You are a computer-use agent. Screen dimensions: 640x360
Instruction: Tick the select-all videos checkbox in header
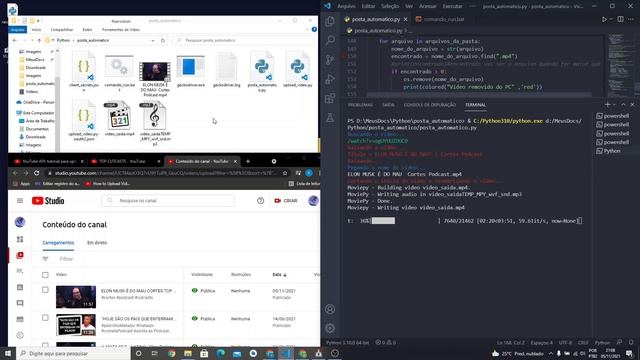[45, 275]
